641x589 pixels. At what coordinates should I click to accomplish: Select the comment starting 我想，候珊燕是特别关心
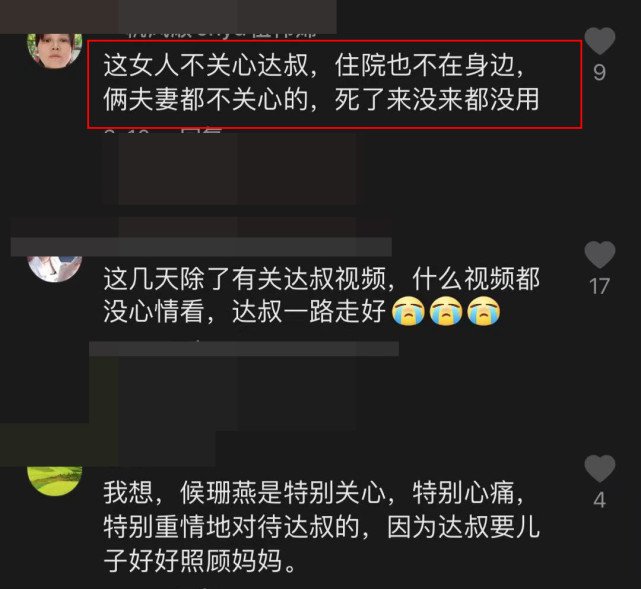point(321,527)
